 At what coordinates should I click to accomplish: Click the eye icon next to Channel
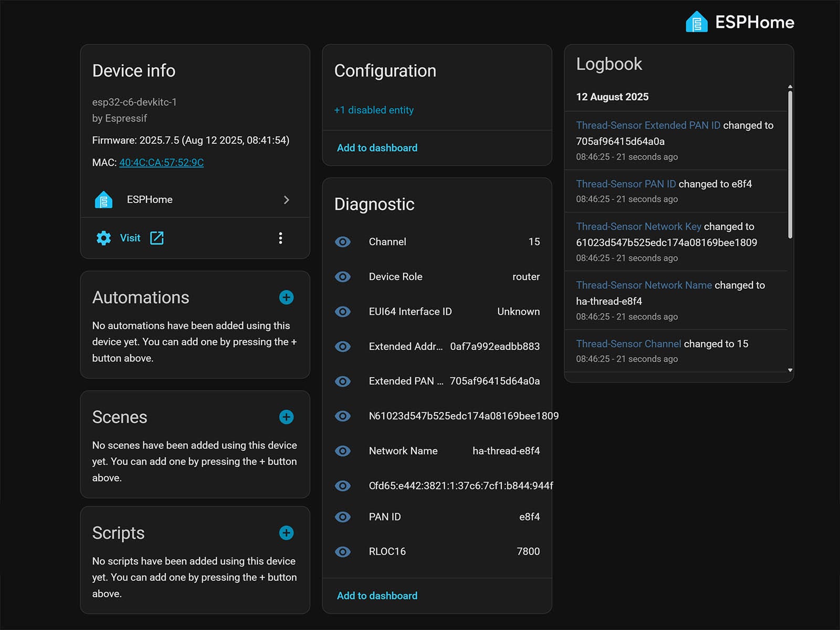tap(343, 242)
